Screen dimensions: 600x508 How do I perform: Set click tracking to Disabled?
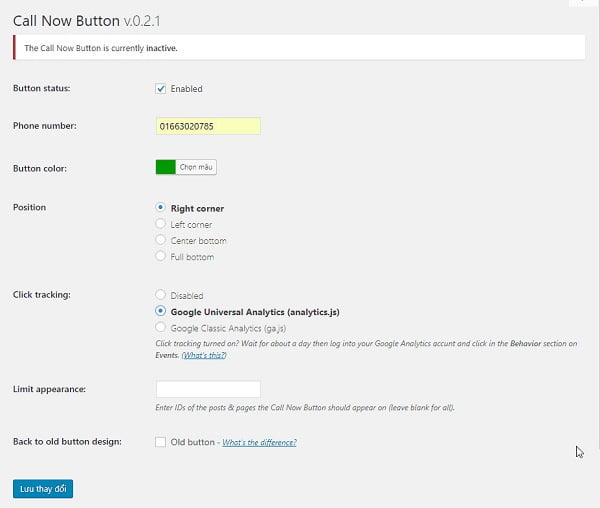(x=160, y=295)
